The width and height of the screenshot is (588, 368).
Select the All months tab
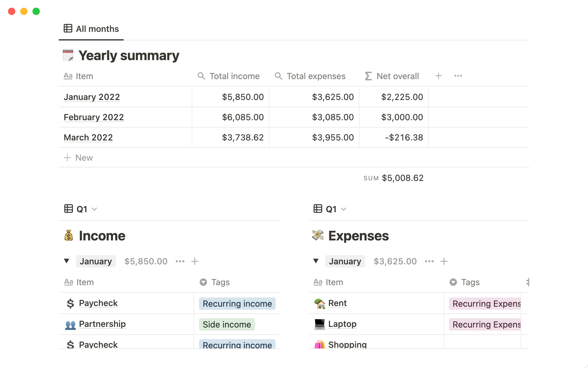91,29
